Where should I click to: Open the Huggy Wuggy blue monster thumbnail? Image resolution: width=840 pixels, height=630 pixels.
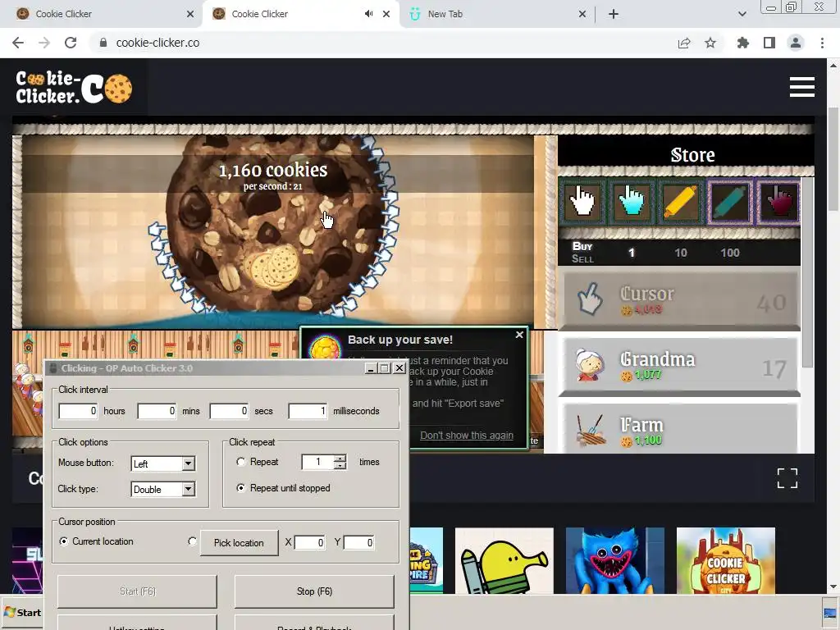[x=615, y=560]
